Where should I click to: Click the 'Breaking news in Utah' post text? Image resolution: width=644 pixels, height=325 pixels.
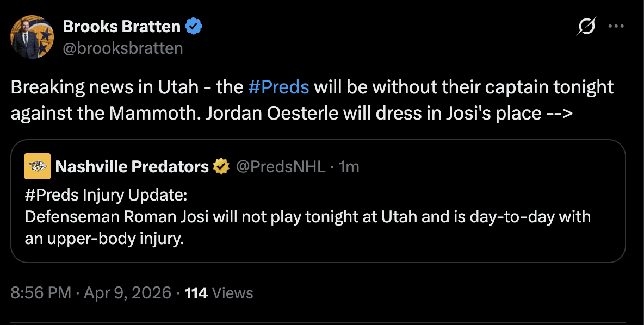point(103,87)
